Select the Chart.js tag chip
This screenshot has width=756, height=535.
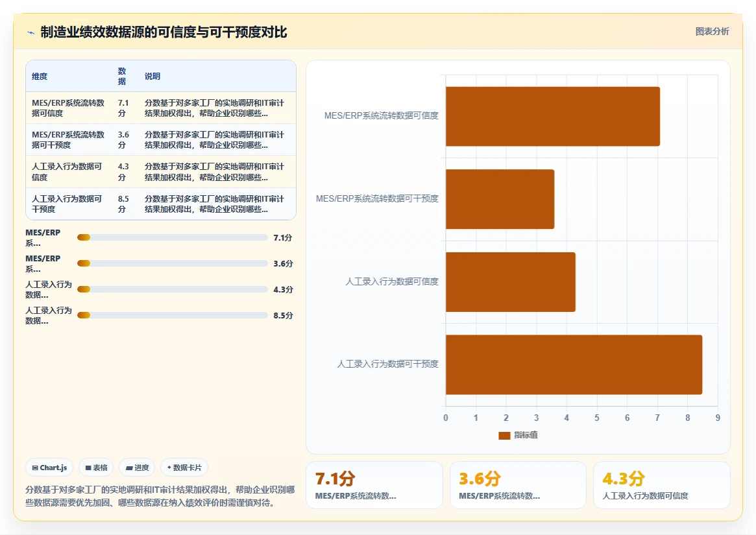pos(49,468)
